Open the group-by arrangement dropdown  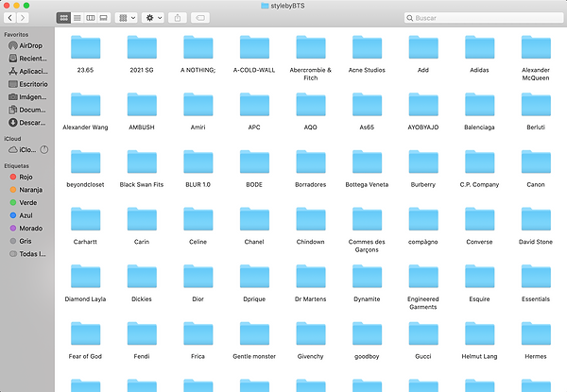[x=127, y=18]
